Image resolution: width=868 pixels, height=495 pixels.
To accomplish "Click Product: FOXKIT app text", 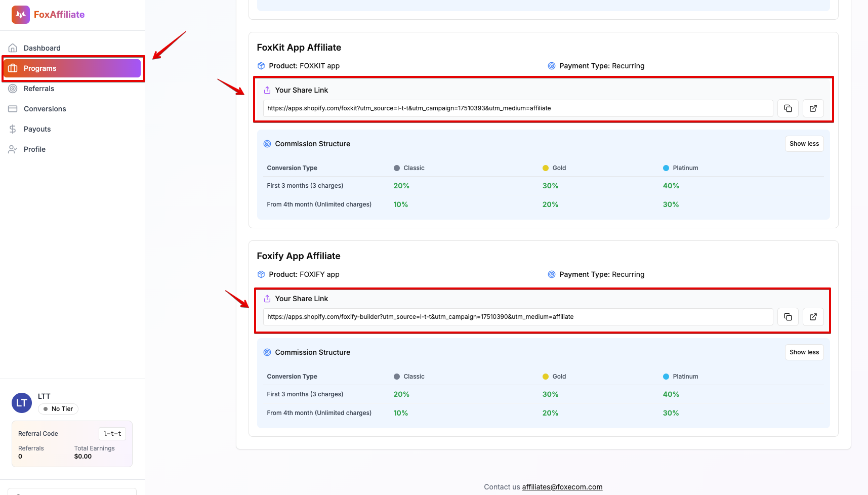I will pos(304,66).
